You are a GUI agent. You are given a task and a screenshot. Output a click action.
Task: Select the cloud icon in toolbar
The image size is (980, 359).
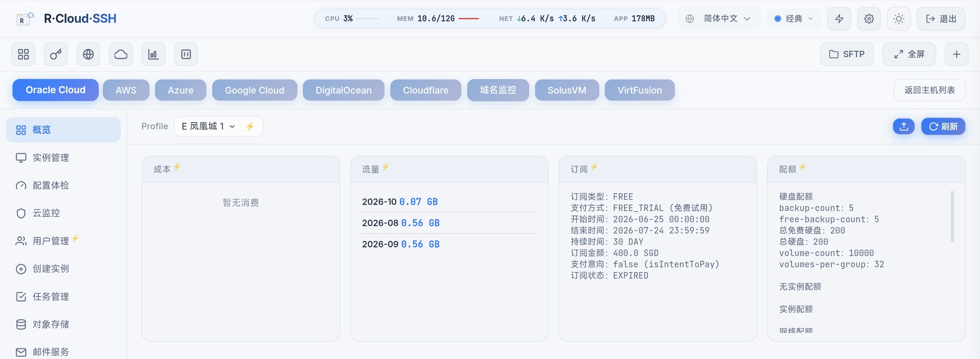coord(121,54)
